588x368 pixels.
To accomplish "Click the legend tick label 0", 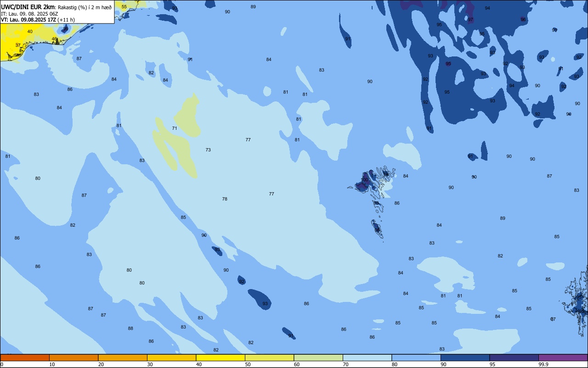I will (2, 364).
